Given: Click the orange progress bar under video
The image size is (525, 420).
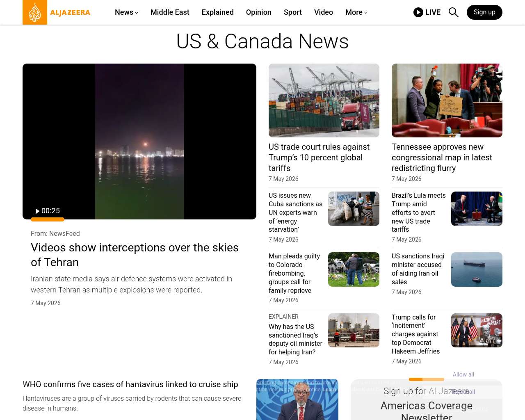Looking at the screenshot, I should point(48,219).
